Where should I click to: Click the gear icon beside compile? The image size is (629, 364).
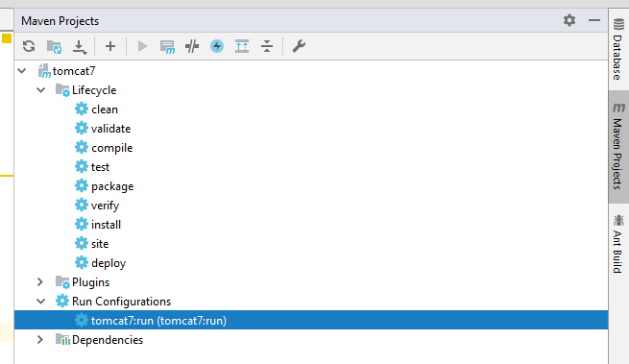[82, 147]
